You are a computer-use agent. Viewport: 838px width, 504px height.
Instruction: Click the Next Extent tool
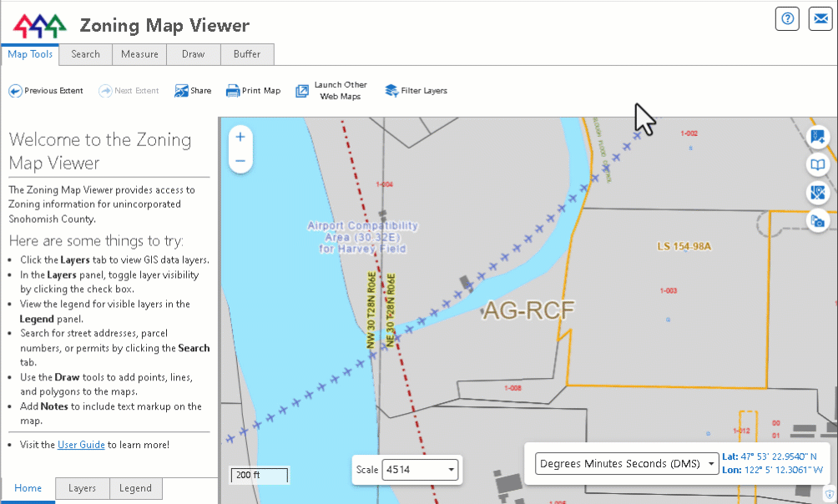click(x=129, y=91)
